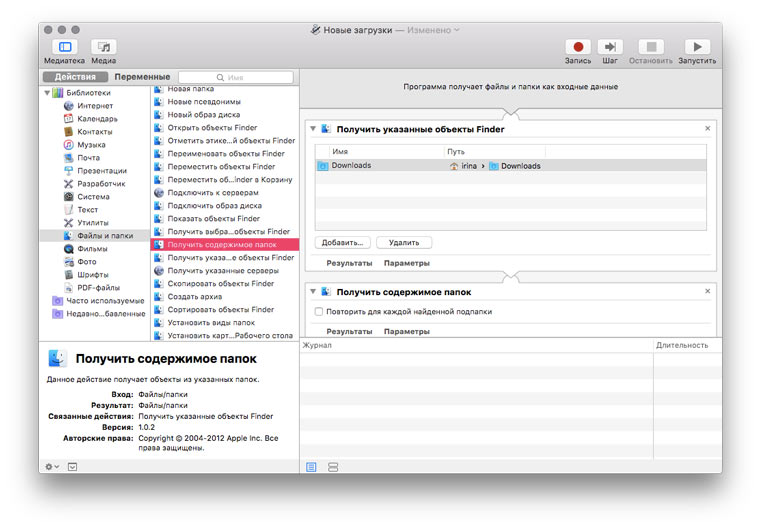
Task: Select the Открыть объекты Finder action
Action: (225, 128)
